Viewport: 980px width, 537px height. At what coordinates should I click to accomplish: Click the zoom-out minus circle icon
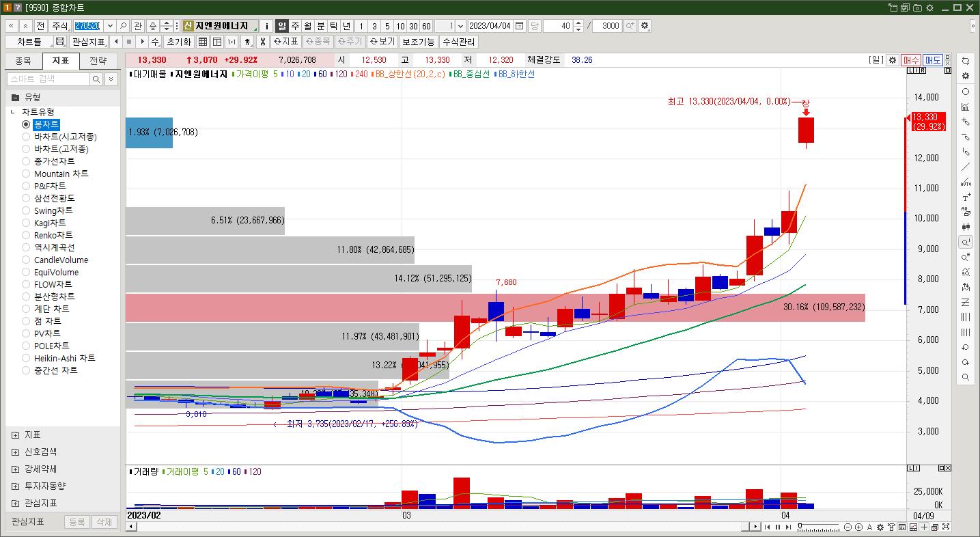coord(848,527)
